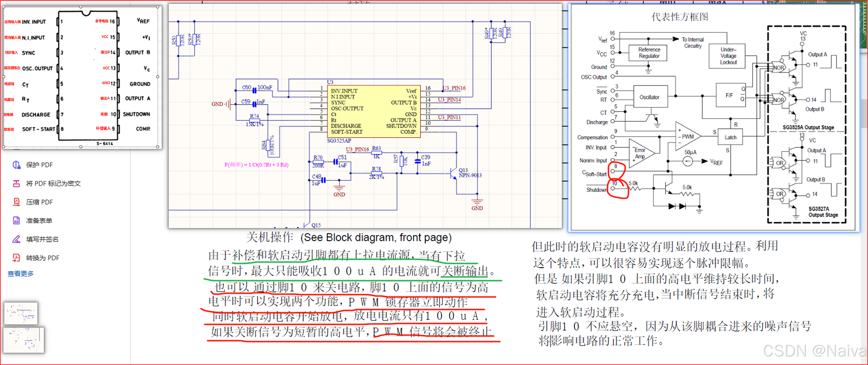The height and width of the screenshot is (365, 868).
Task: Click the 准备表单 form icon
Action: 16,220
